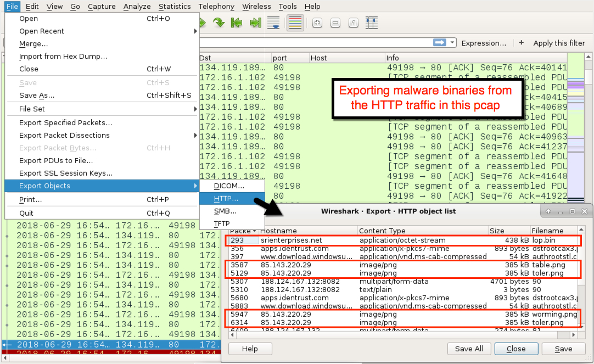This screenshot has width=594, height=364.
Task: Click the go to specific packet icon
Action: pos(218,23)
